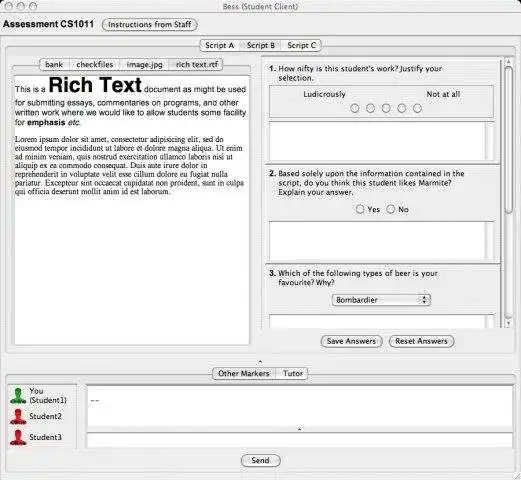Click the red Student2 user icon
This screenshot has height=480, width=521.
18,417
